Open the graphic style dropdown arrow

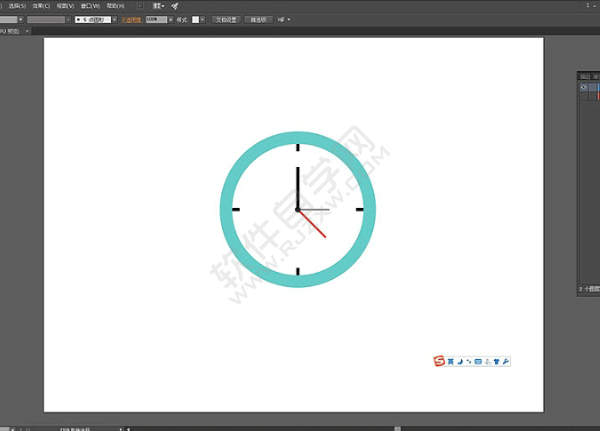pyautogui.click(x=202, y=20)
